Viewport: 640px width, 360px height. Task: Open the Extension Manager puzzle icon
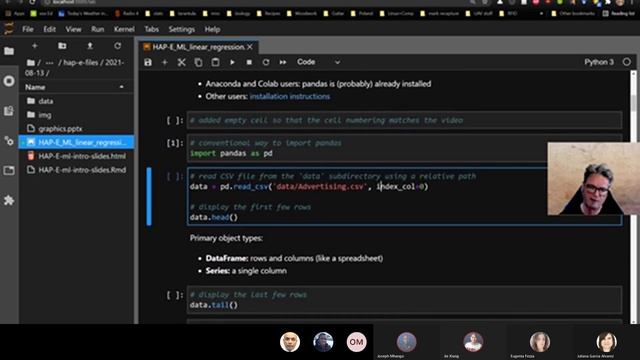9,200
